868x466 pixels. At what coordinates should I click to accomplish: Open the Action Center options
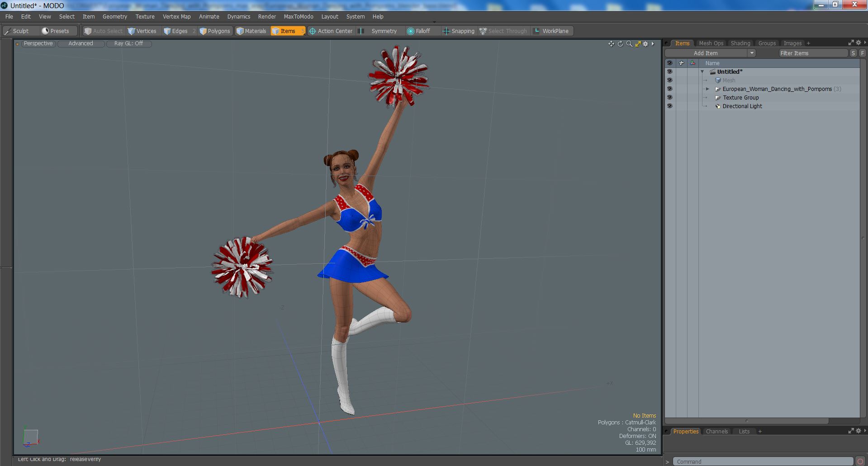331,31
